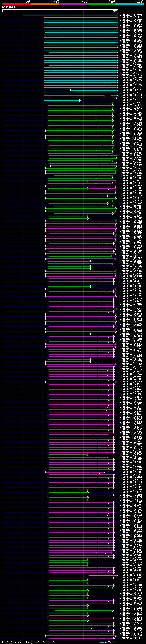Open hit UniRef100_C6SXH7

[131, 20]
